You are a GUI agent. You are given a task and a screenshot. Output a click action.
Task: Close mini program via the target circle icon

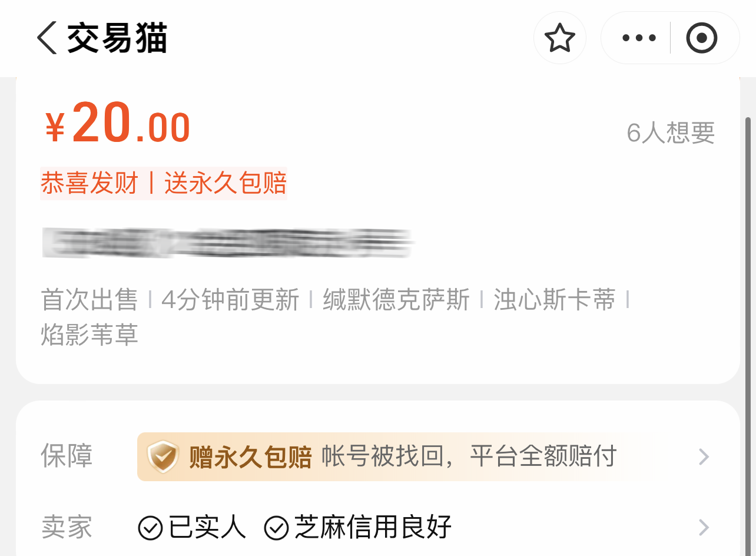coord(701,38)
